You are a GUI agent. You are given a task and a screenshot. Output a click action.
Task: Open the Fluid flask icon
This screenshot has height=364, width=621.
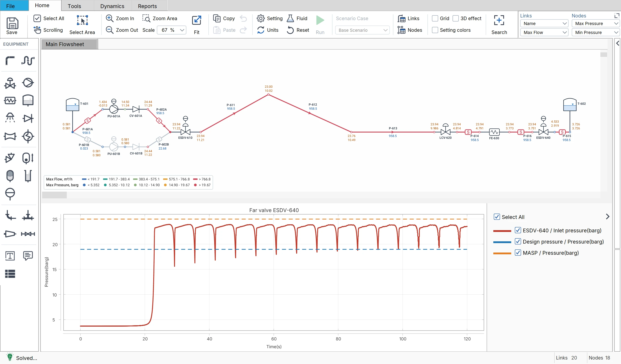click(290, 18)
